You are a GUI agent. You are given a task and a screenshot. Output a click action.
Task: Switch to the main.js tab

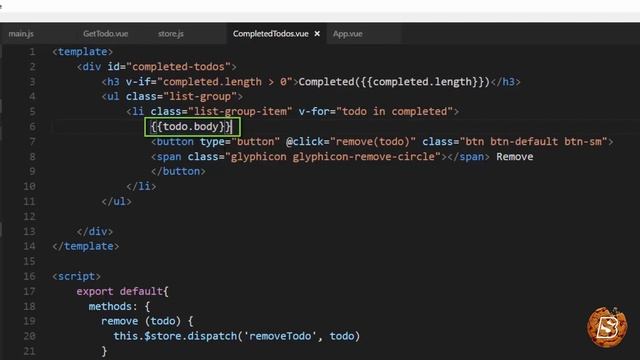point(21,34)
